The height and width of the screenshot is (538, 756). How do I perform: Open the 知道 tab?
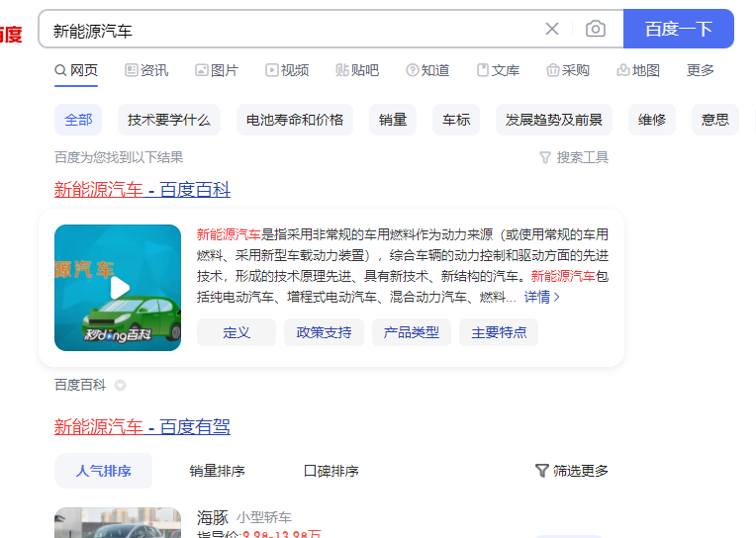(427, 70)
